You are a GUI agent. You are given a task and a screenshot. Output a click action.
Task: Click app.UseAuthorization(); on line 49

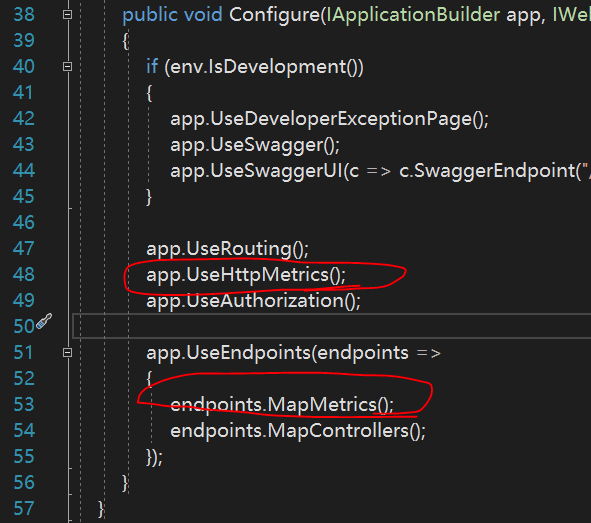(253, 301)
